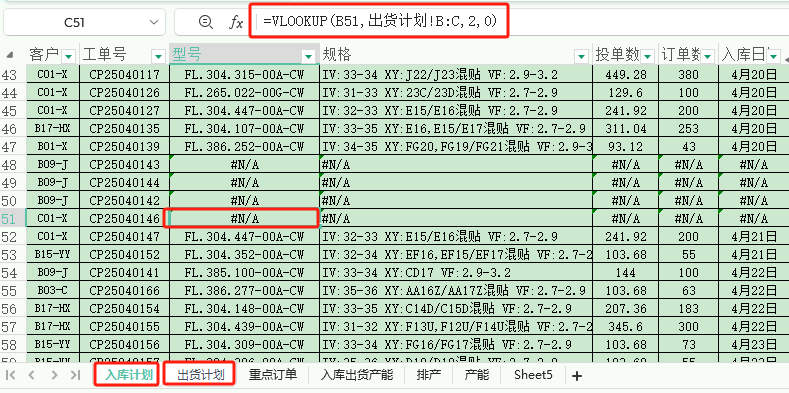Open the 型号 column filter dropdown
The width and height of the screenshot is (789, 393).
(308, 56)
